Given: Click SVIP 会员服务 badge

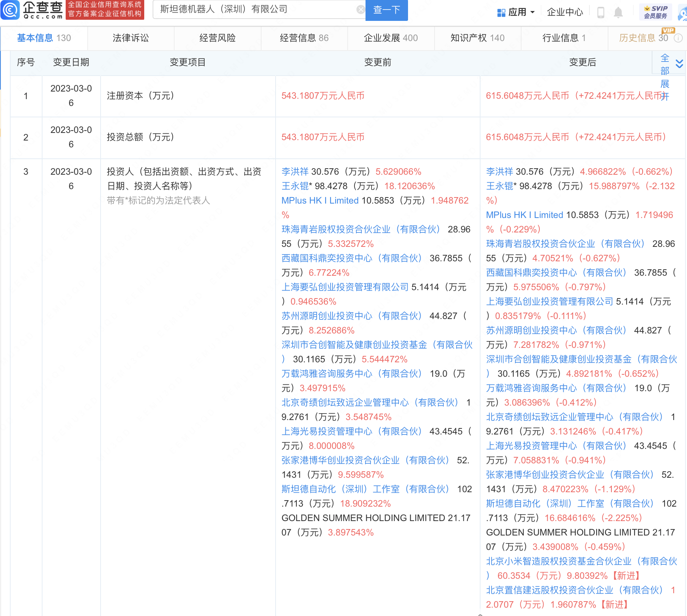Looking at the screenshot, I should click(x=655, y=12).
